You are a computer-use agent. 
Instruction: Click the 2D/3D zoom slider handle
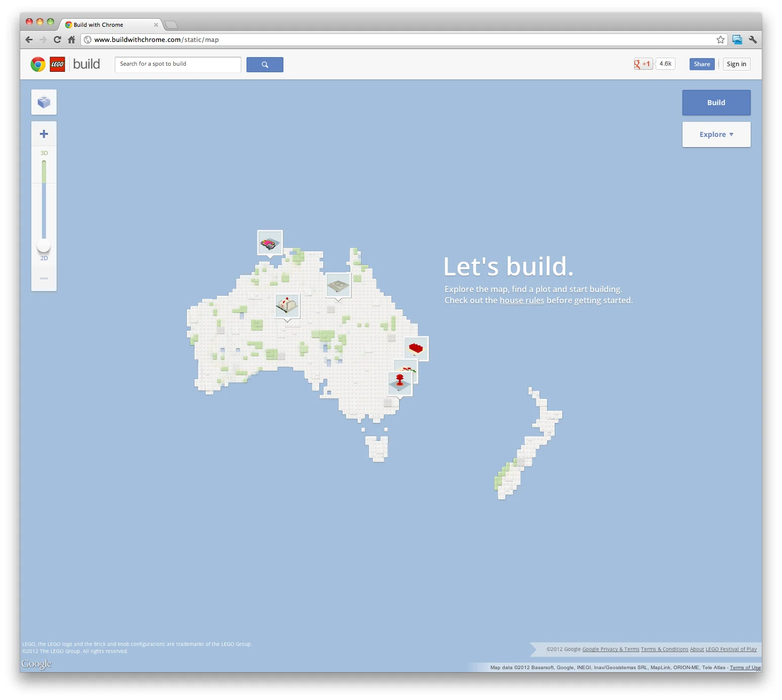point(44,246)
